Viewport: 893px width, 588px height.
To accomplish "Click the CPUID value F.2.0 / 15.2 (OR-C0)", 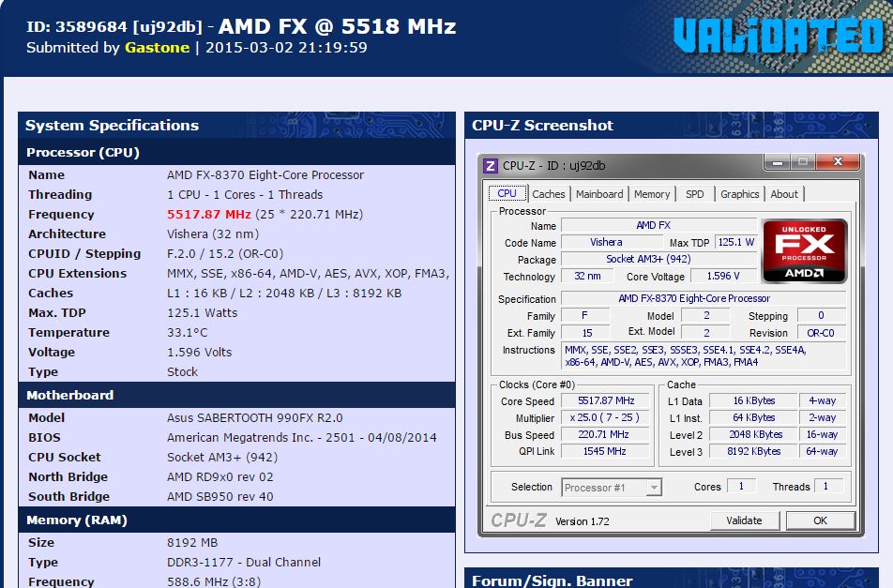I will [225, 254].
